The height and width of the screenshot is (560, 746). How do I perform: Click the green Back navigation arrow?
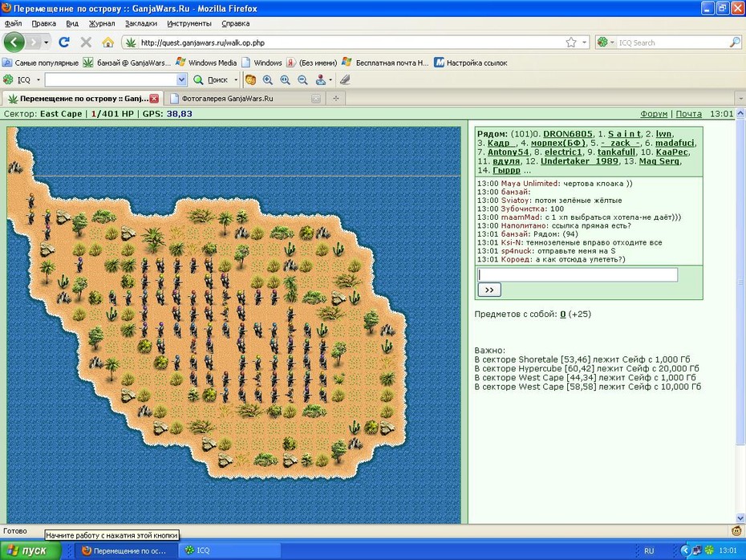pyautogui.click(x=14, y=43)
